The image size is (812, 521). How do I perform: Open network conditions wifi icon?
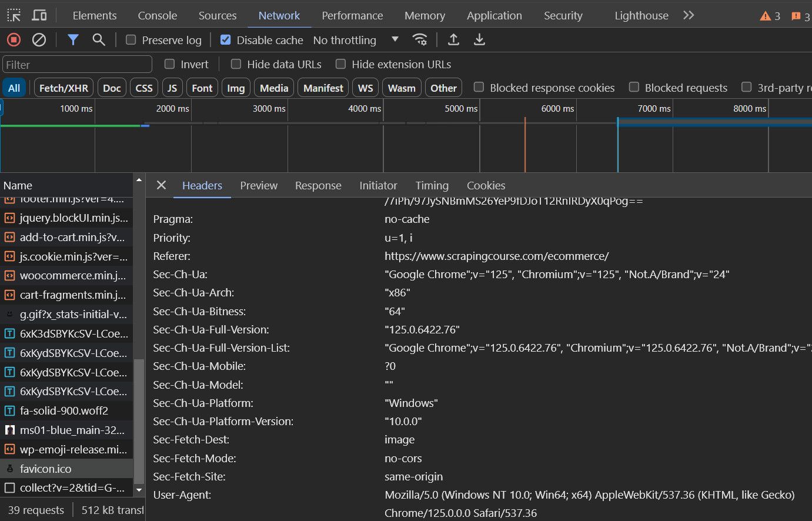(x=420, y=40)
